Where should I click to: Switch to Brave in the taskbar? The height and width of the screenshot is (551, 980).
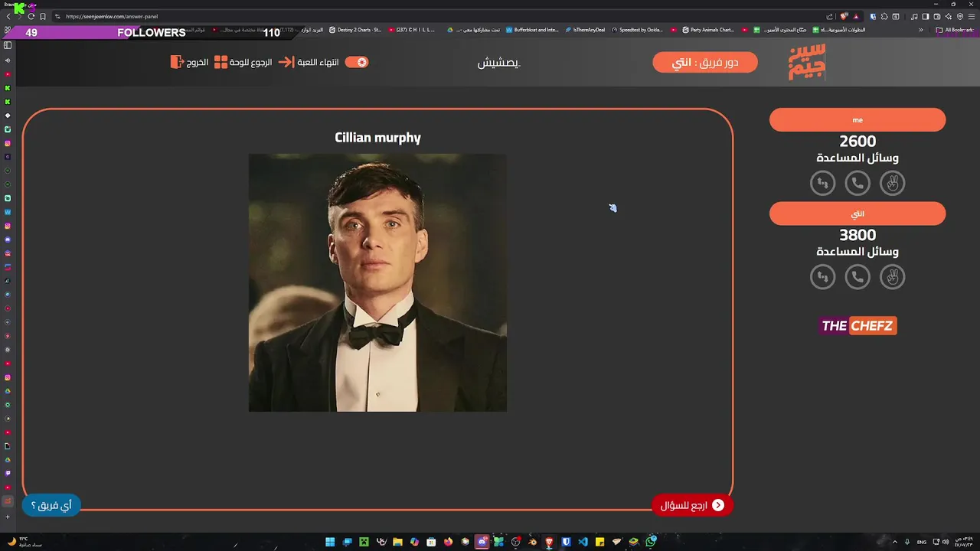[549, 542]
